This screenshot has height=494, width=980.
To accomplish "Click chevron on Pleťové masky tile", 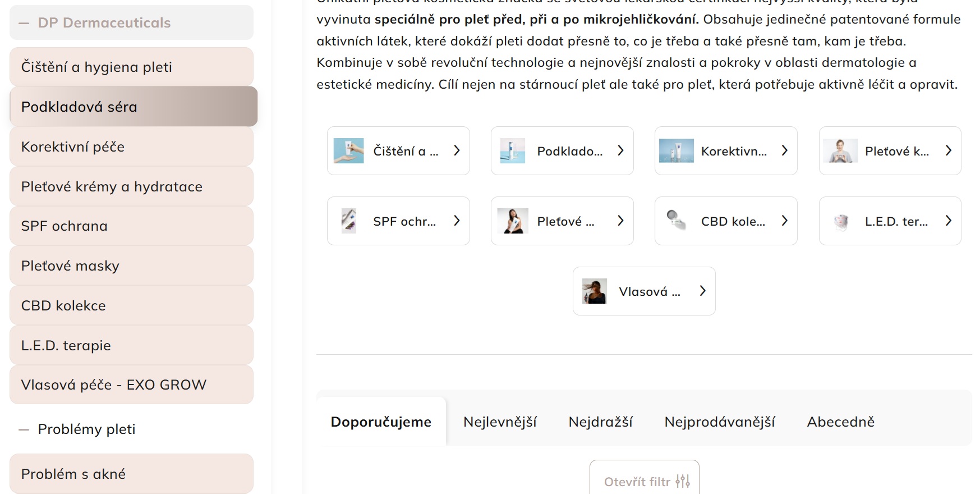I will pos(620,221).
